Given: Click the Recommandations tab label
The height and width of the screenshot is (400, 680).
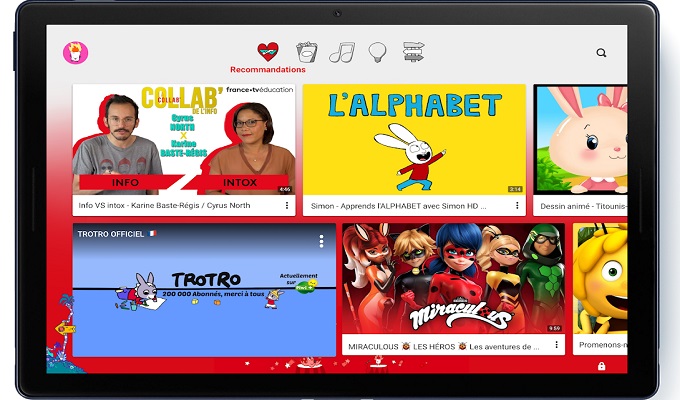Looking at the screenshot, I should coord(268,69).
